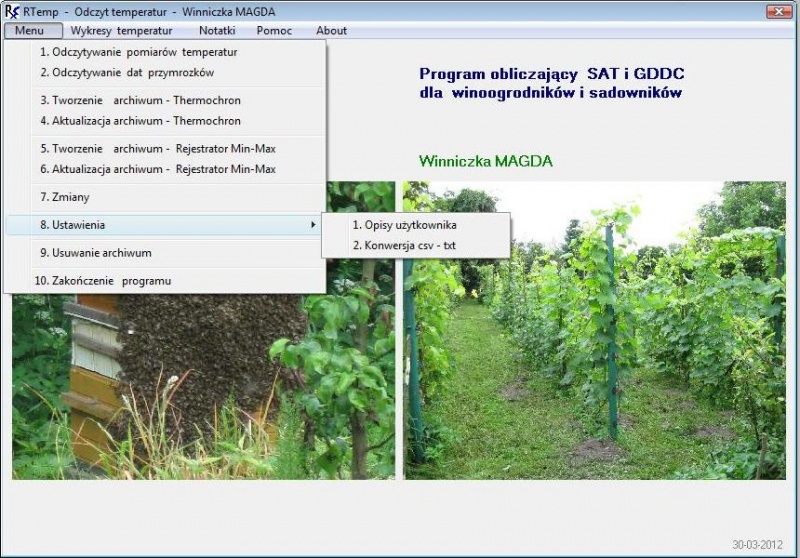This screenshot has height=558, width=800.
Task: Select submenu 2. Konwersja csv - txt
Action: click(416, 245)
